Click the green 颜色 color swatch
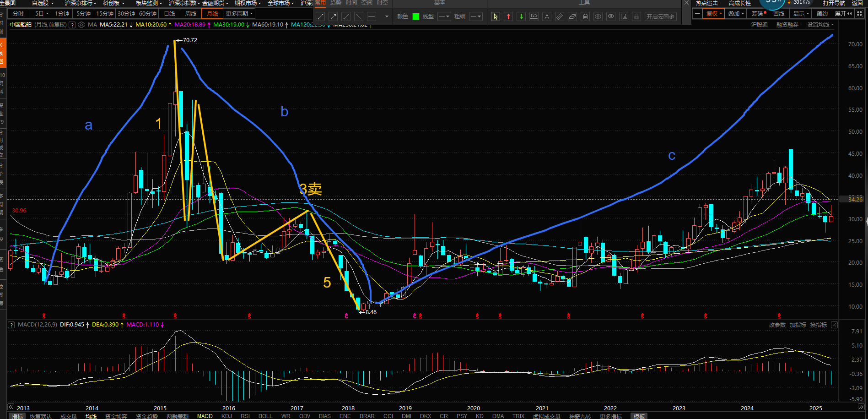The image size is (868, 419). (x=415, y=16)
